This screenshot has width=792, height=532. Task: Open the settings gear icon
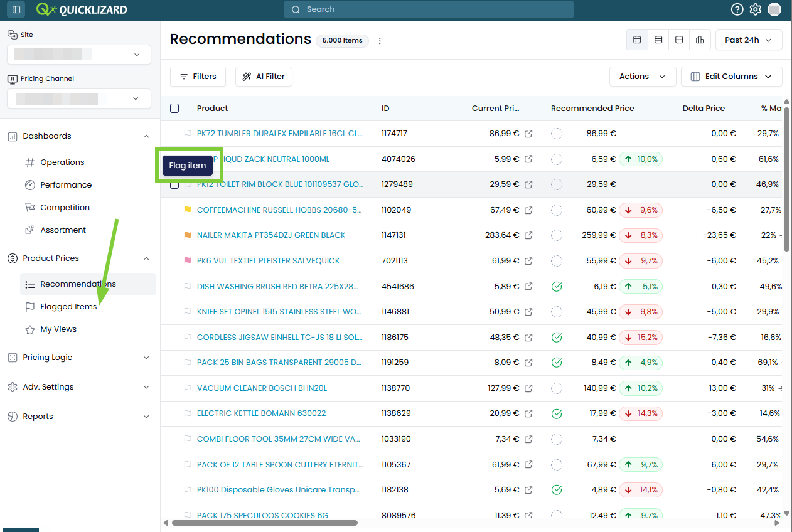click(756, 9)
